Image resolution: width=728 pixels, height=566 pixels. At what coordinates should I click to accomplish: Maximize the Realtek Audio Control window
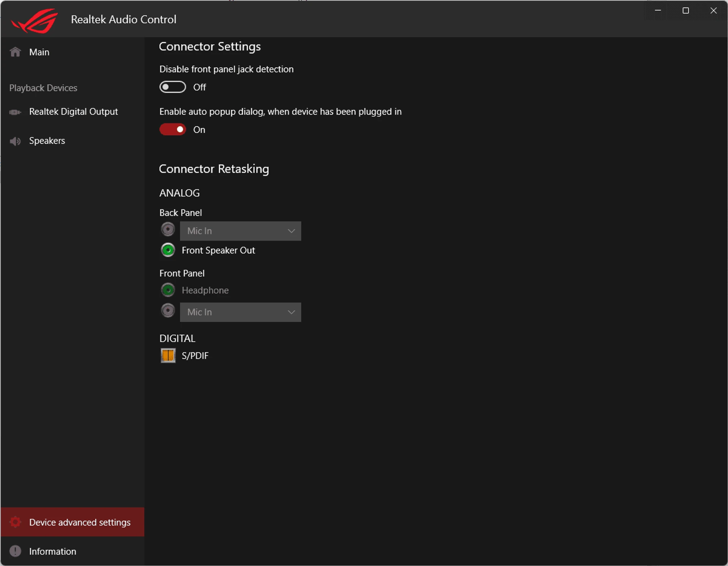(686, 11)
